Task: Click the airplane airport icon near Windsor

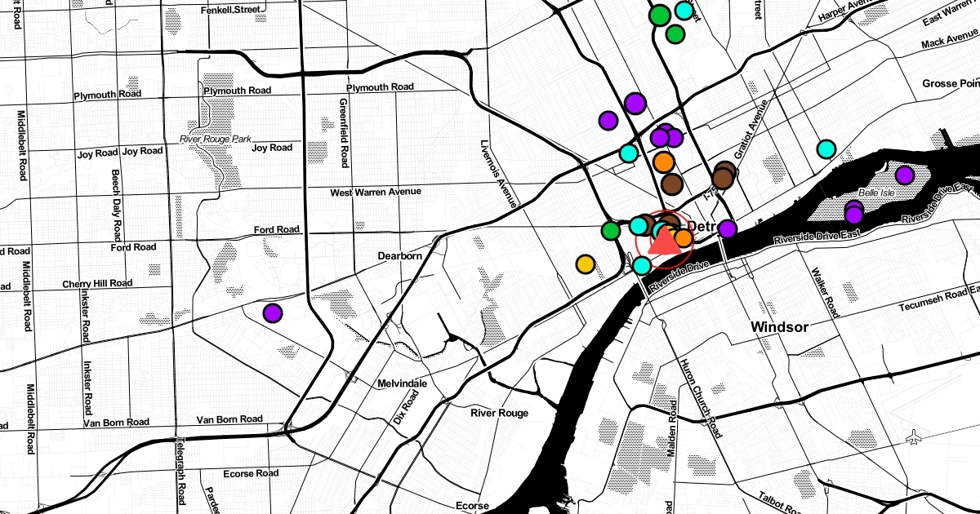Action: click(x=913, y=438)
